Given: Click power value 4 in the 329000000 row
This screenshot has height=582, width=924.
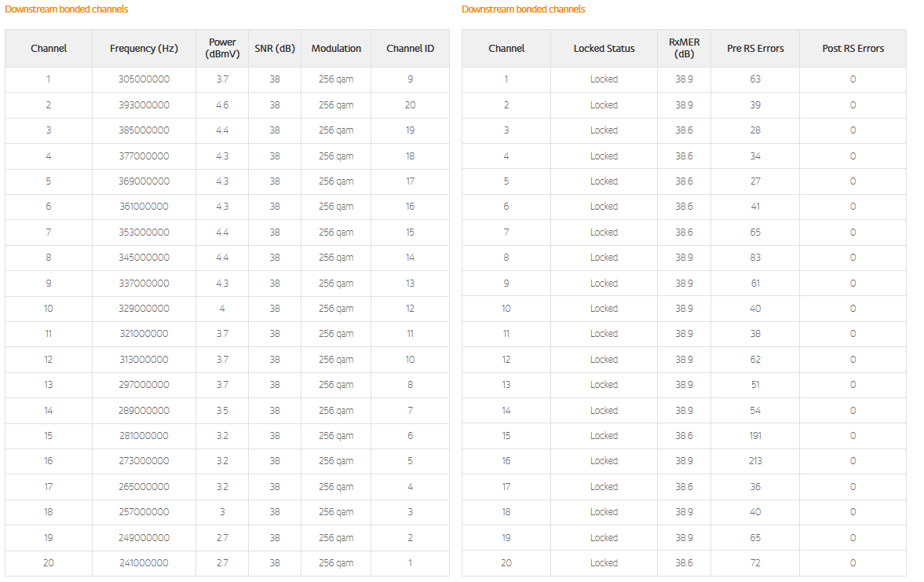Looking at the screenshot, I should [222, 309].
